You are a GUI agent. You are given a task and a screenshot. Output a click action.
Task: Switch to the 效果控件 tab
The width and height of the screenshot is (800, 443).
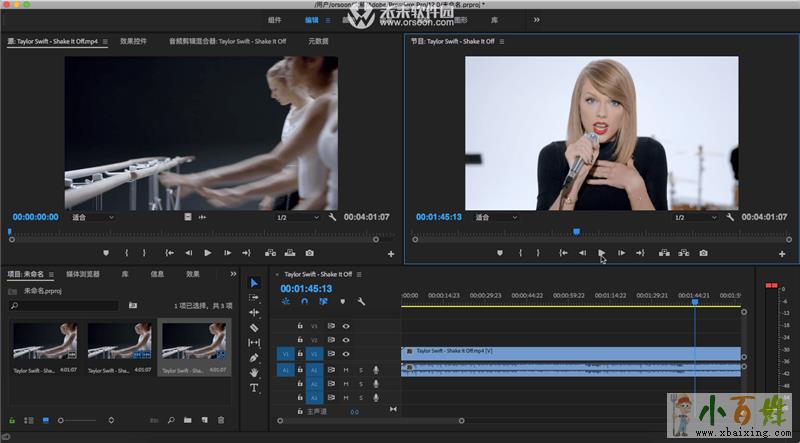pos(133,42)
